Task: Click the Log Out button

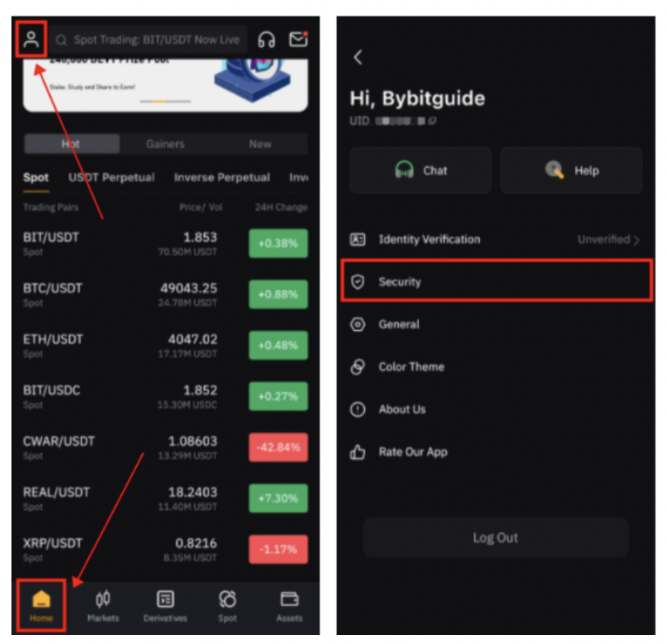Action: pos(495,538)
